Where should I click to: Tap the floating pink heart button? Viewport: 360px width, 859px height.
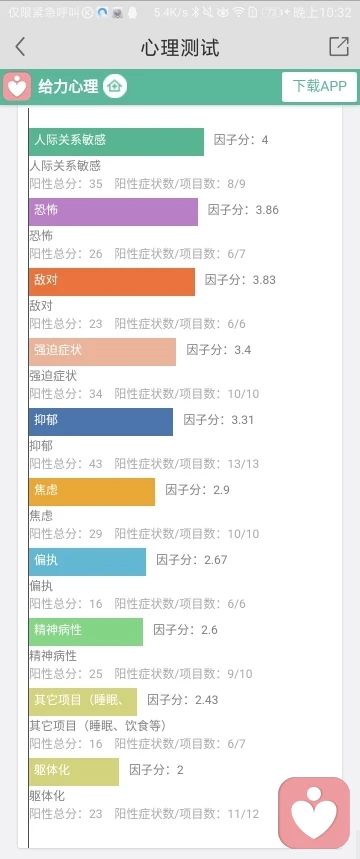pyautogui.click(x=314, y=813)
